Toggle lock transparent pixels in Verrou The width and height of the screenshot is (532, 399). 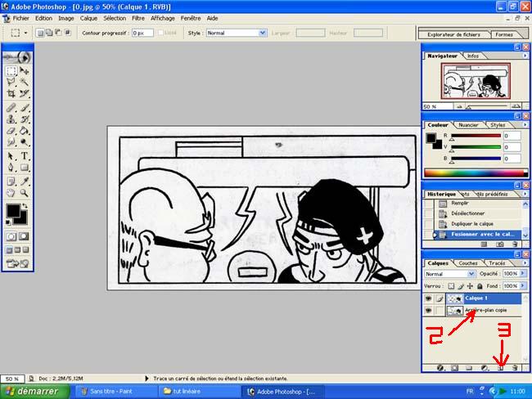[x=451, y=286]
